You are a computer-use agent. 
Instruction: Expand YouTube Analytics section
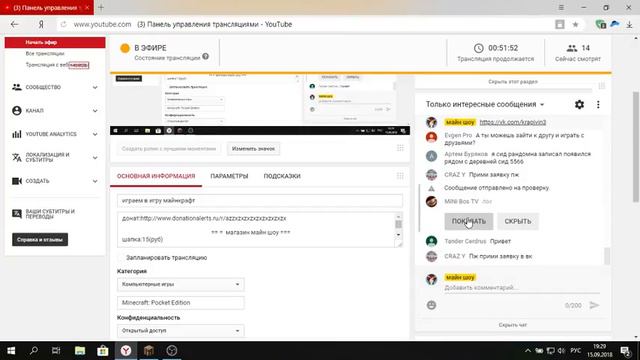coord(55,134)
